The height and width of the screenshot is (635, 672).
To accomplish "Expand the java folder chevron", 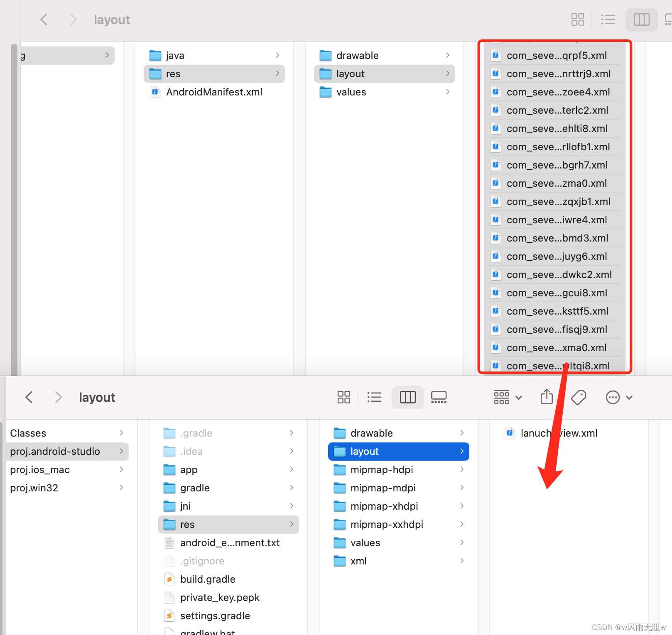I will [277, 55].
